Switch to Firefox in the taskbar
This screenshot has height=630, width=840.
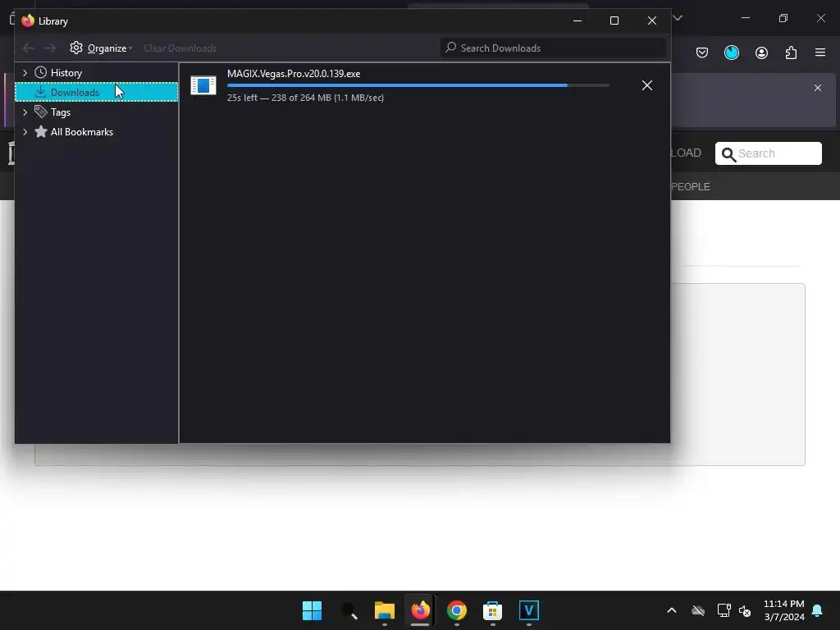421,610
